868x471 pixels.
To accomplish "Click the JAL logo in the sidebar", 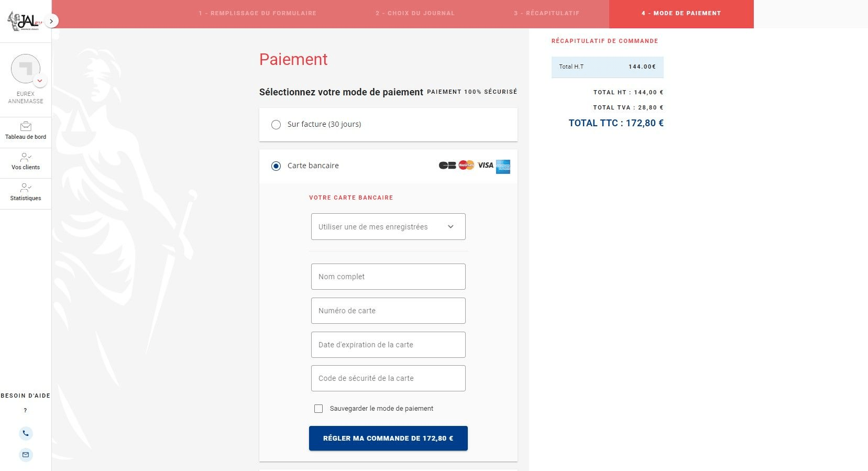I will point(24,21).
